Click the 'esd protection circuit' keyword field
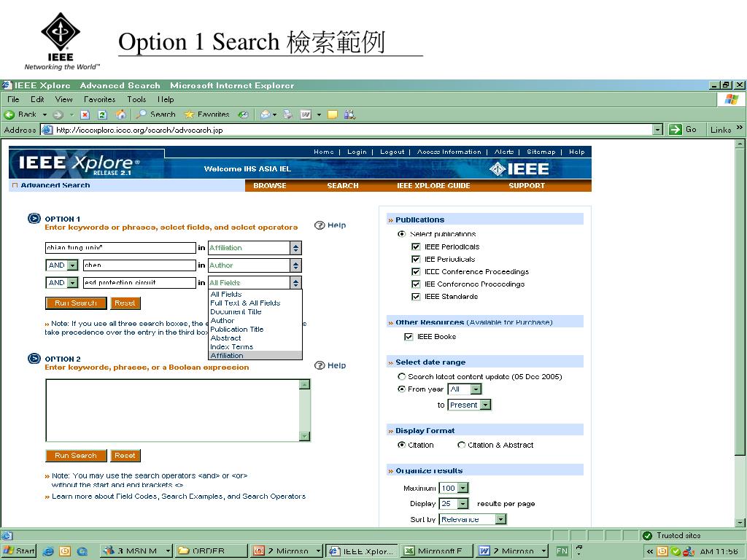Screen dimensions: 747x560 139,283
